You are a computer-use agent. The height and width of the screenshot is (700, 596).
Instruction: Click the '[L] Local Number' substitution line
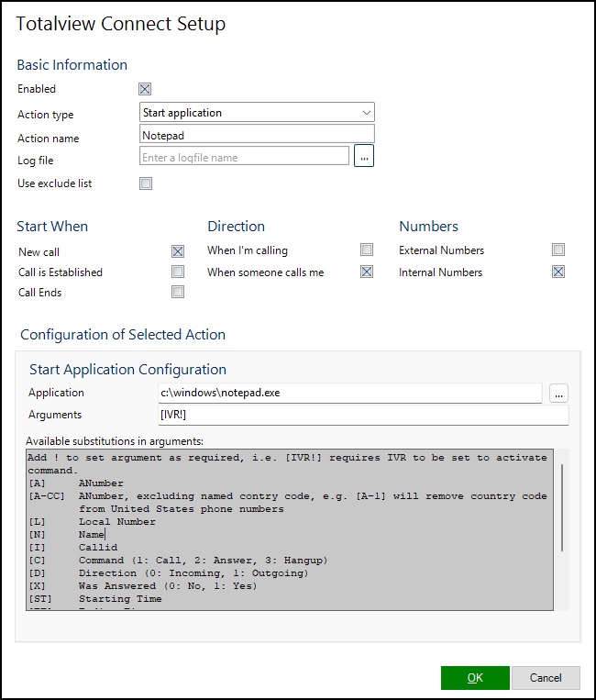[x=92, y=521]
